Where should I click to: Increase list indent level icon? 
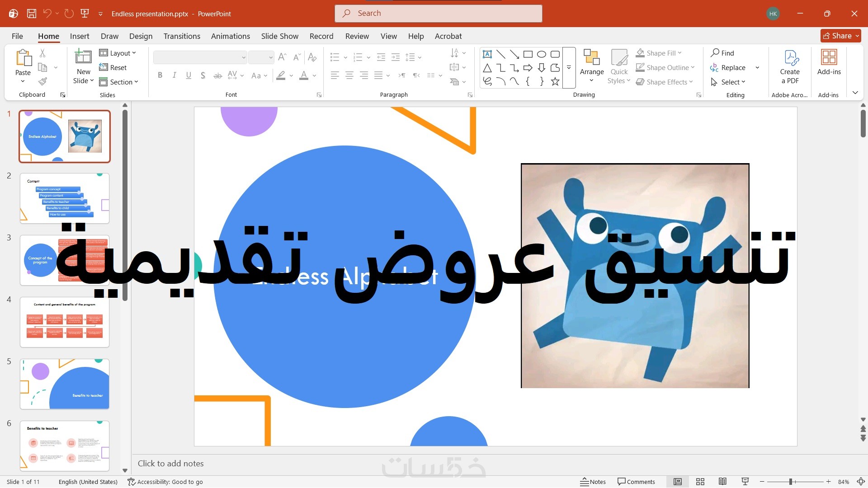pyautogui.click(x=396, y=57)
